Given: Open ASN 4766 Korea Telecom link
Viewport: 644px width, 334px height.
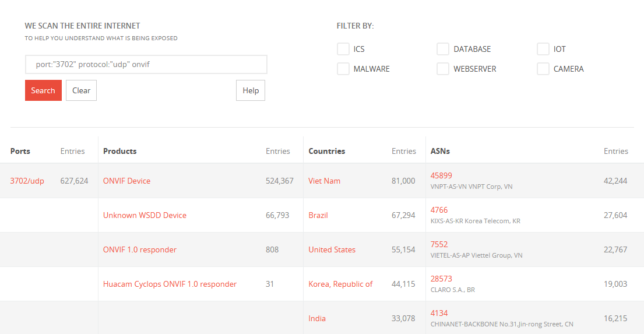Looking at the screenshot, I should pyautogui.click(x=439, y=210).
